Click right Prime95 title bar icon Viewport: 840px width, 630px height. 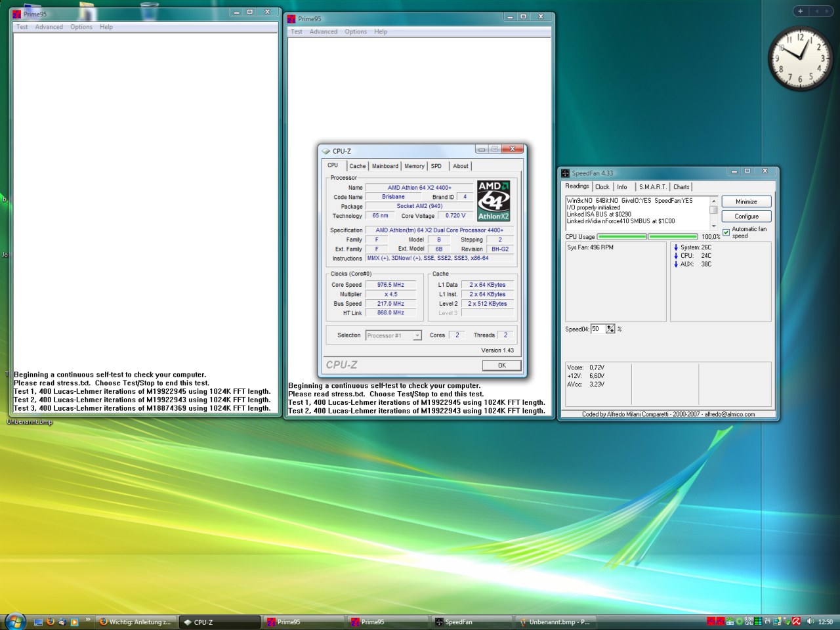292,18
